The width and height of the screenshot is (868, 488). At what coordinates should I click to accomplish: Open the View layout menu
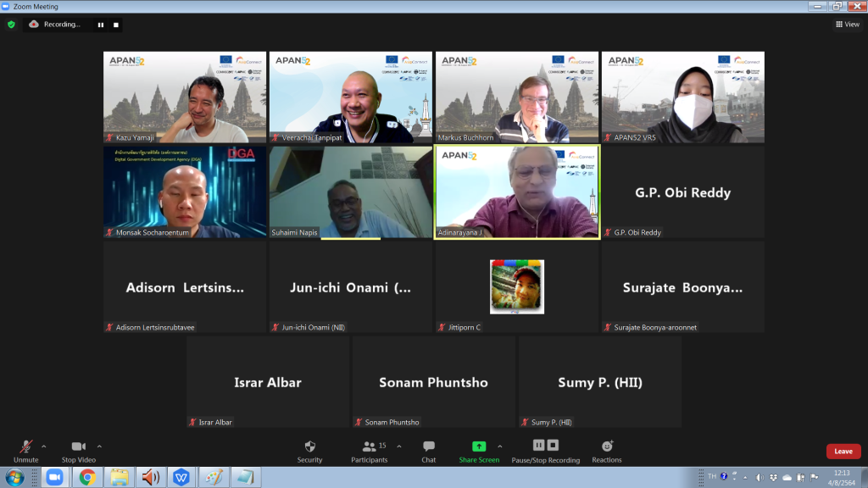848,25
